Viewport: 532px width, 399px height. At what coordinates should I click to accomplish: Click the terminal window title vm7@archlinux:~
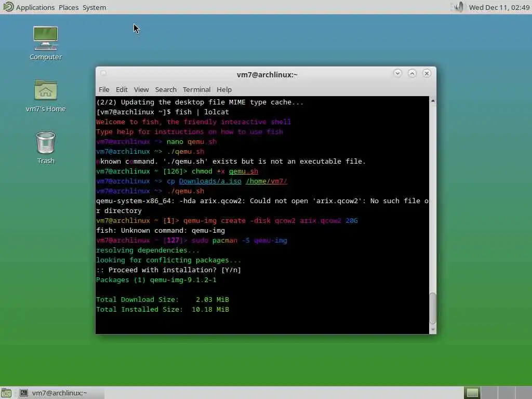pos(267,75)
